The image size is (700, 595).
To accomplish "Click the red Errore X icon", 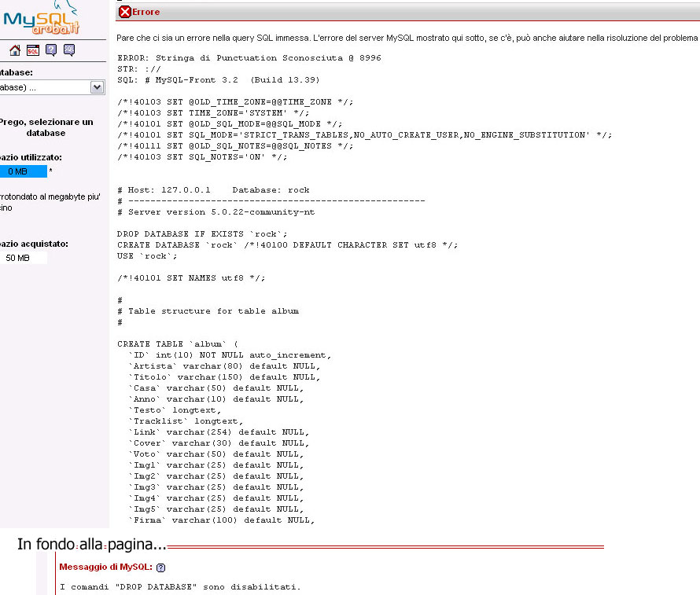I will coord(124,12).
